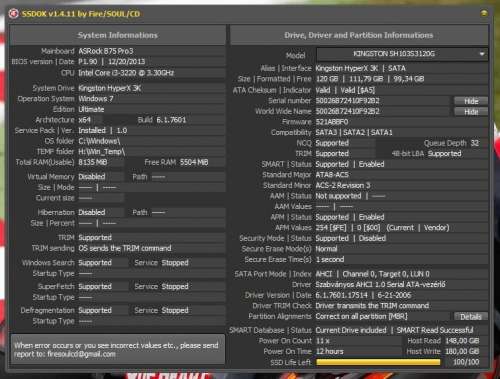This screenshot has height=379, width=500.
Task: Select the SATA Port Mode value AHCI
Action: coord(324,274)
